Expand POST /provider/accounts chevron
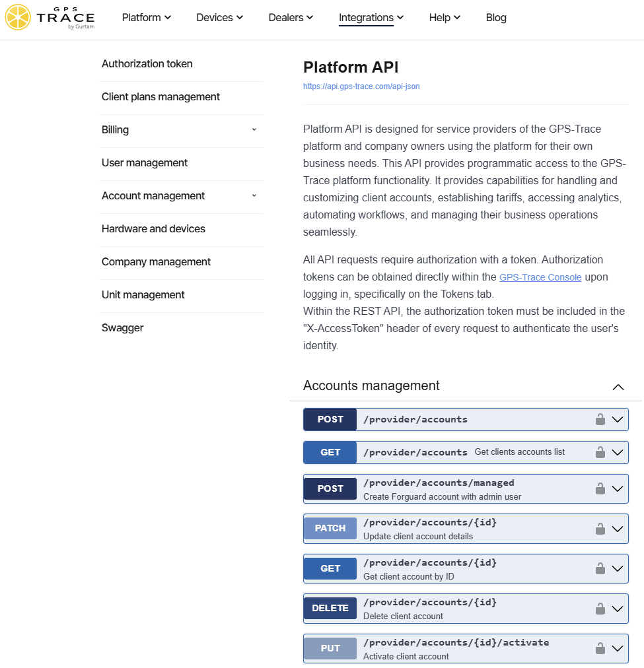Image resolution: width=644 pixels, height=668 pixels. pyautogui.click(x=618, y=420)
